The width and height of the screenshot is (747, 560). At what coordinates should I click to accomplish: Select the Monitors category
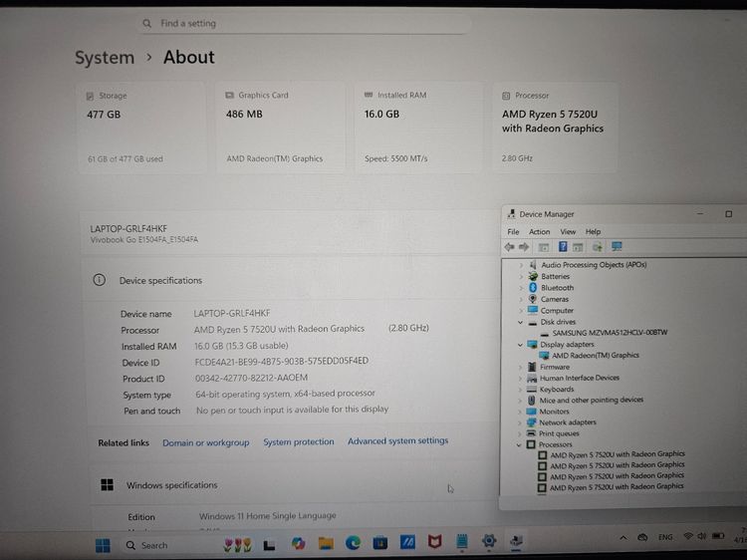click(x=554, y=412)
